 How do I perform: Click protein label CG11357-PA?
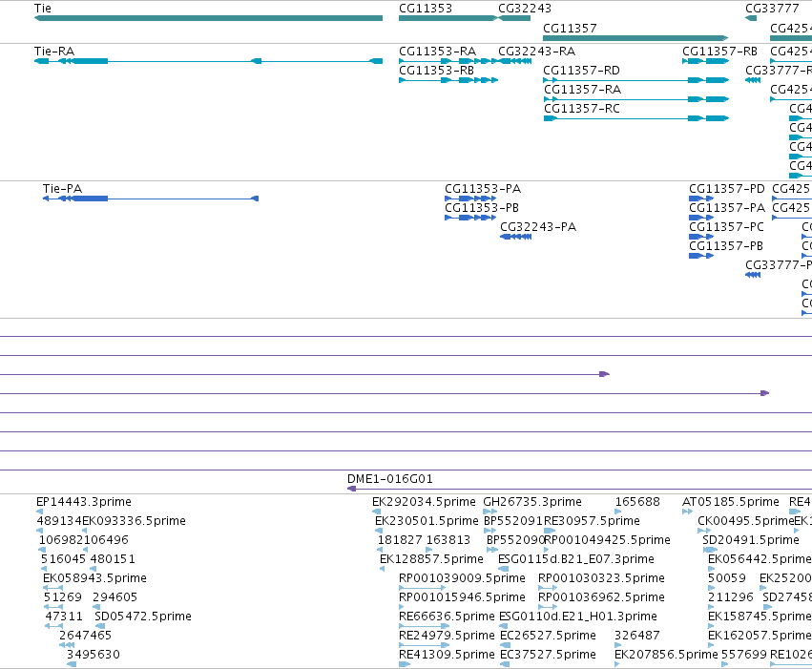click(727, 208)
